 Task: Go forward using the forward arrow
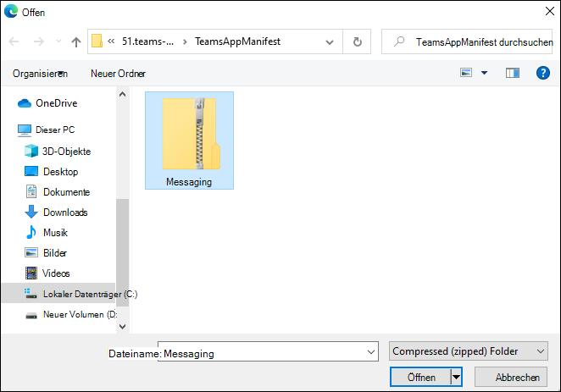[39, 41]
